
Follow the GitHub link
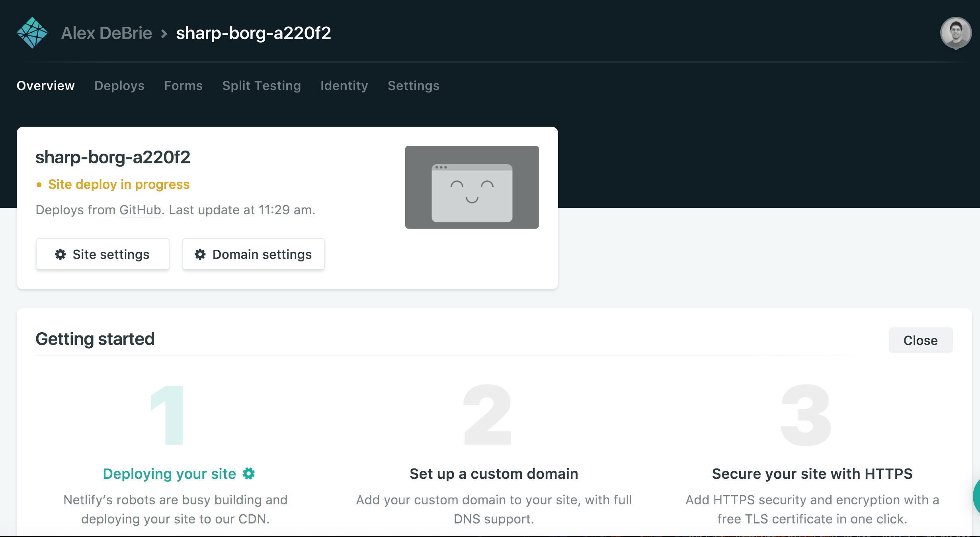(x=141, y=210)
